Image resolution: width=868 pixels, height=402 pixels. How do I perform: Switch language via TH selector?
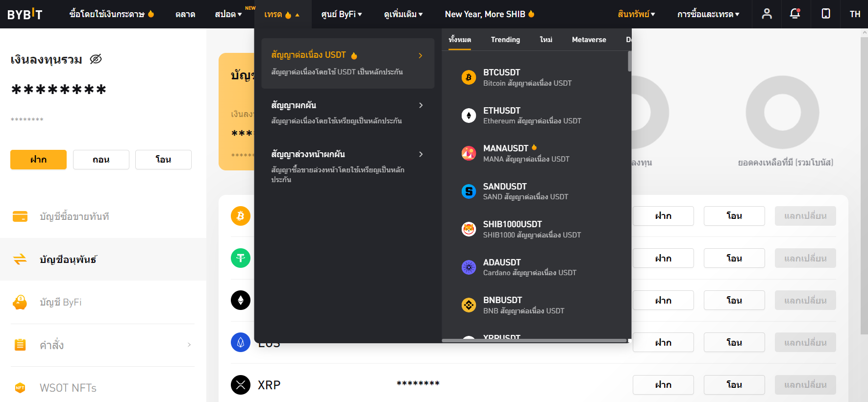tap(855, 14)
